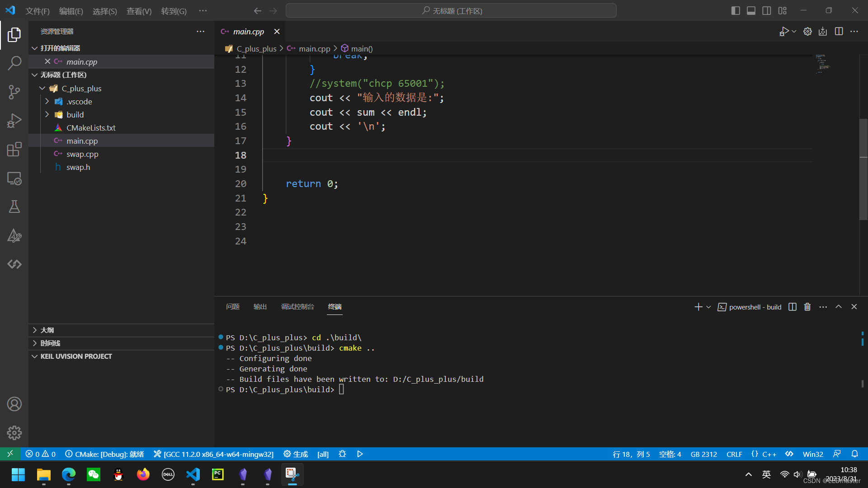Open the CMake view in activity bar
868x488 pixels.
(x=14, y=235)
